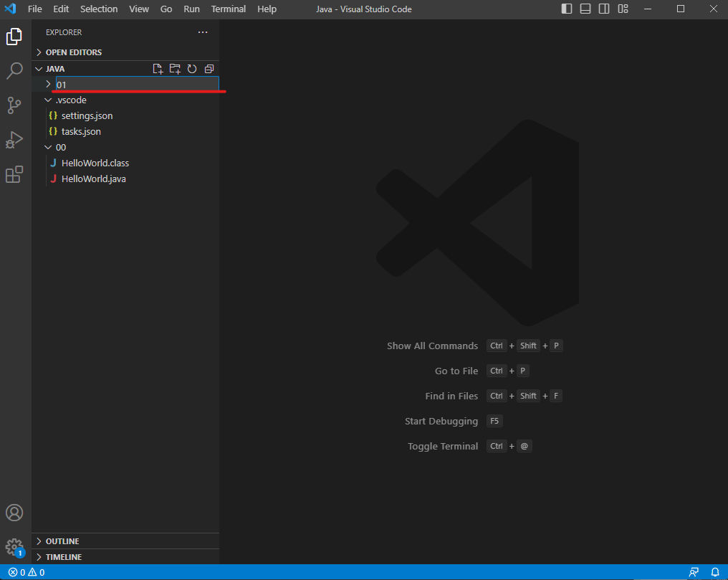Toggle the secondary side bar layout button
The image size is (728, 580).
click(x=604, y=9)
